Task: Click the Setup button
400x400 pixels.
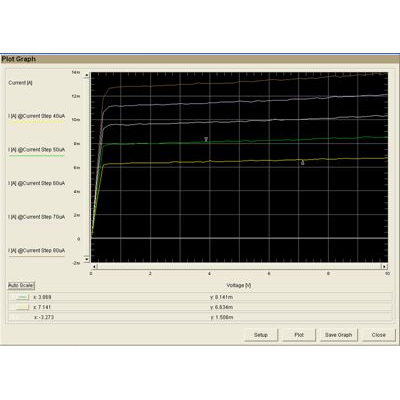Action: tap(261, 335)
